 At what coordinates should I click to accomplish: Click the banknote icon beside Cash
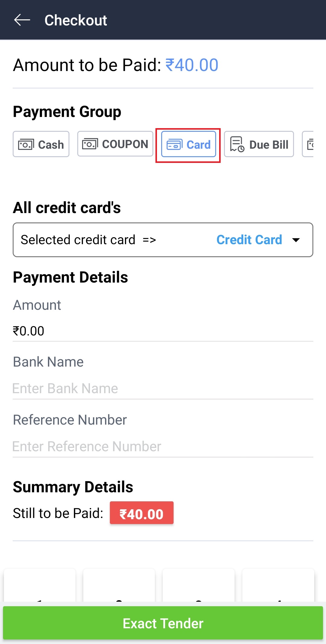pyautogui.click(x=26, y=144)
